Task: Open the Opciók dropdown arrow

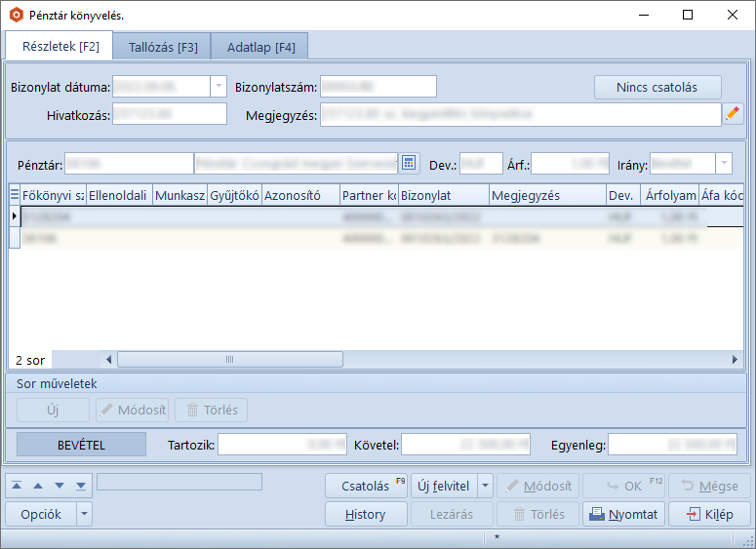Action: coord(84,514)
